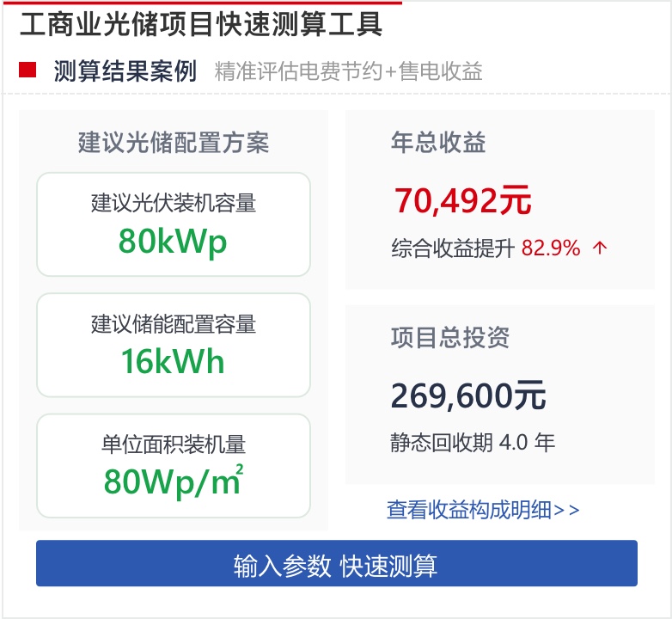Click the red upward arrow beside 82.9%

600,248
